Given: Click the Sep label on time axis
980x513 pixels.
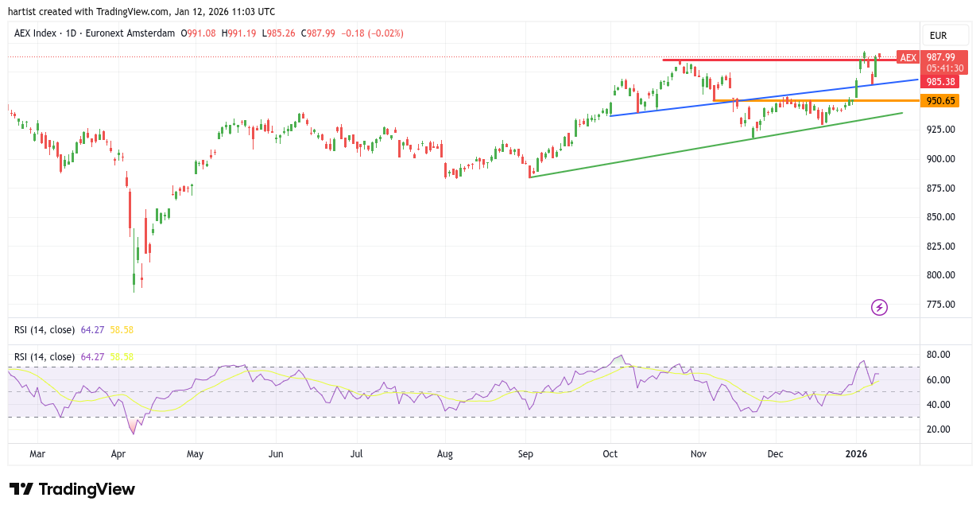Looking at the screenshot, I should coord(525,454).
